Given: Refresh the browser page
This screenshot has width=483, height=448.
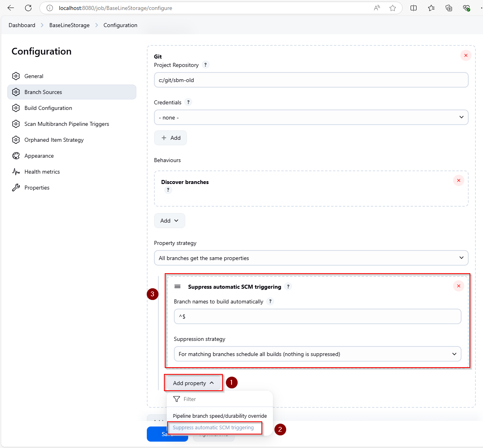Looking at the screenshot, I should (28, 8).
